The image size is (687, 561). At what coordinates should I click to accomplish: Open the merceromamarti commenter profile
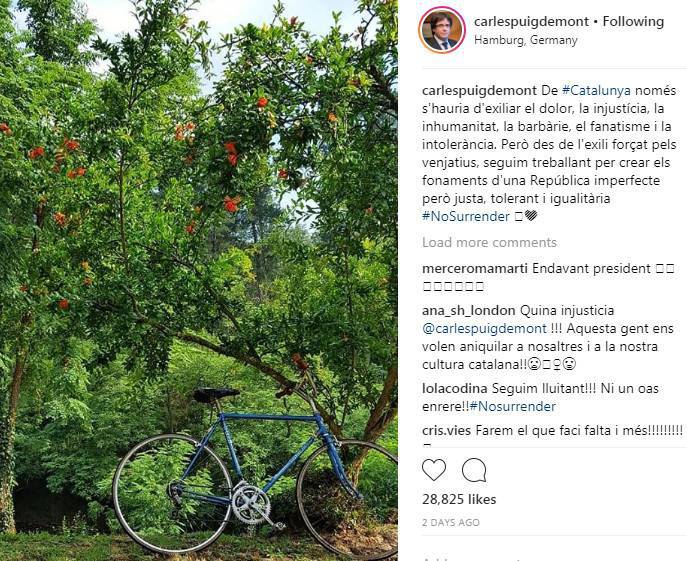tap(475, 269)
